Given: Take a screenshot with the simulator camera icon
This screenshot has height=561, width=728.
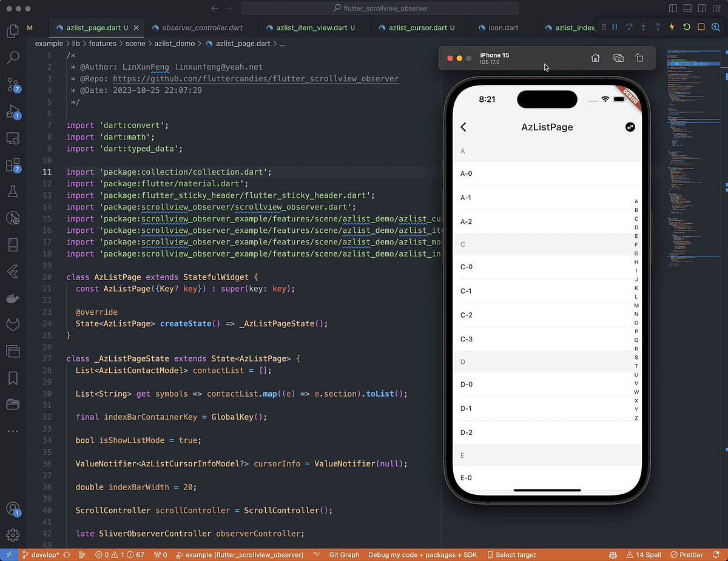Looking at the screenshot, I should coord(618,58).
